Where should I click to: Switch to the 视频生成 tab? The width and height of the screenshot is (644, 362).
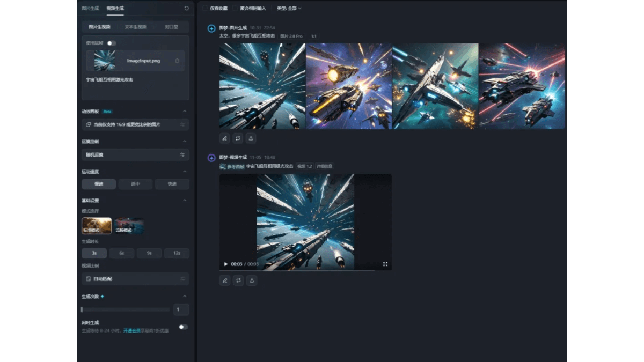115,8
